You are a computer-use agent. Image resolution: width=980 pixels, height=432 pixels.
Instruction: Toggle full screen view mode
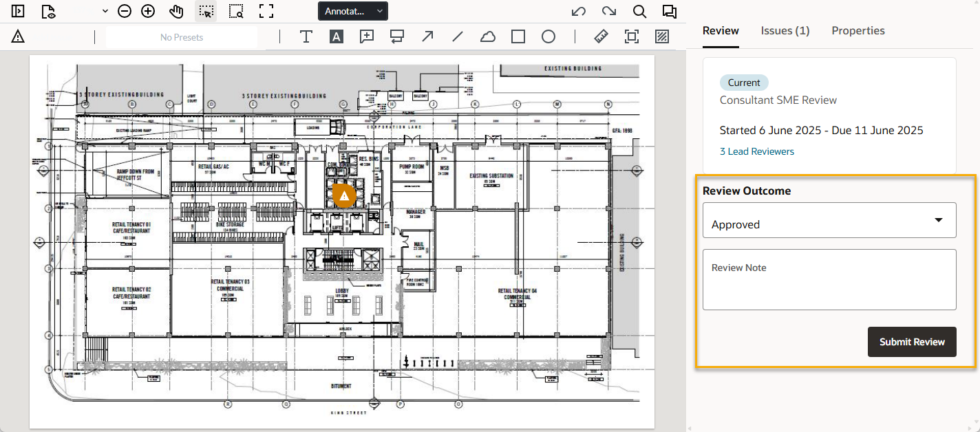pyautogui.click(x=266, y=11)
